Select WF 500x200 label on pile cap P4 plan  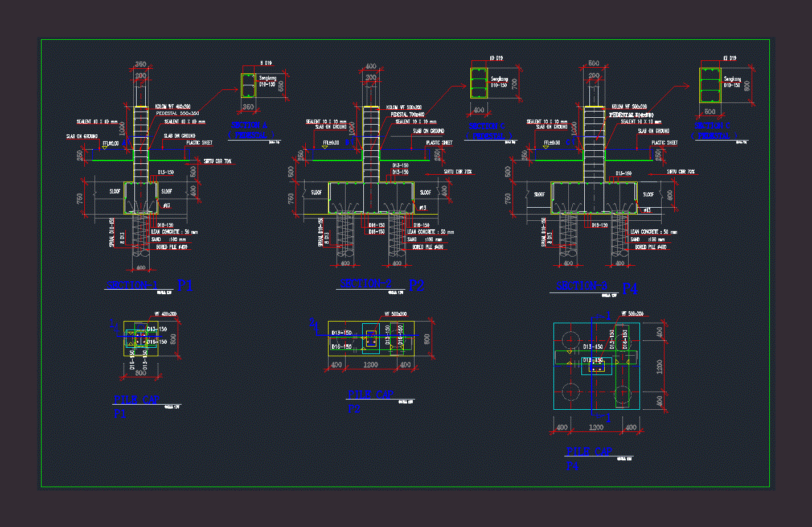(x=633, y=314)
